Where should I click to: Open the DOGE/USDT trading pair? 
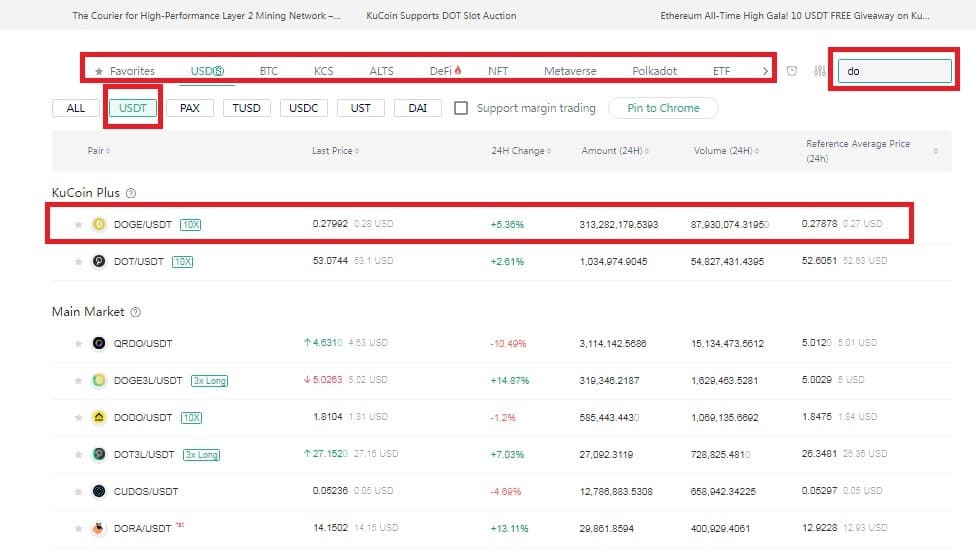(x=143, y=225)
